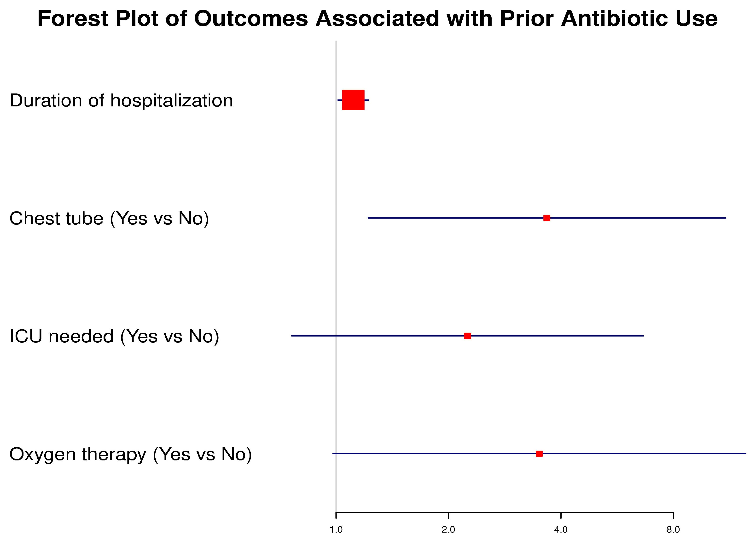
Task: Click the hospitalization confidence interval line's right end
Action: (368, 100)
